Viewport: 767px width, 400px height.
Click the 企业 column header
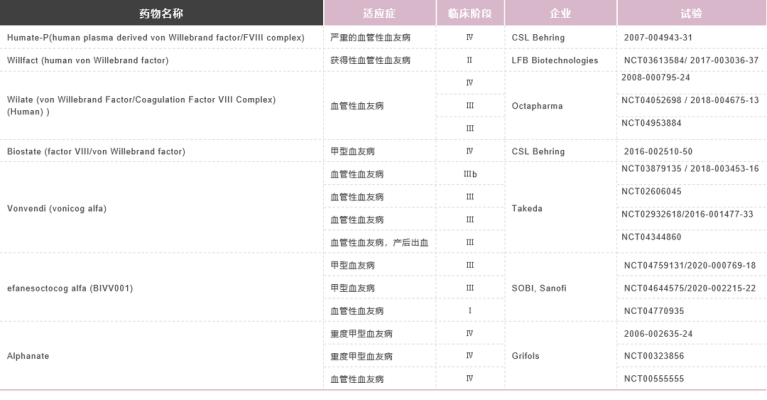click(561, 13)
